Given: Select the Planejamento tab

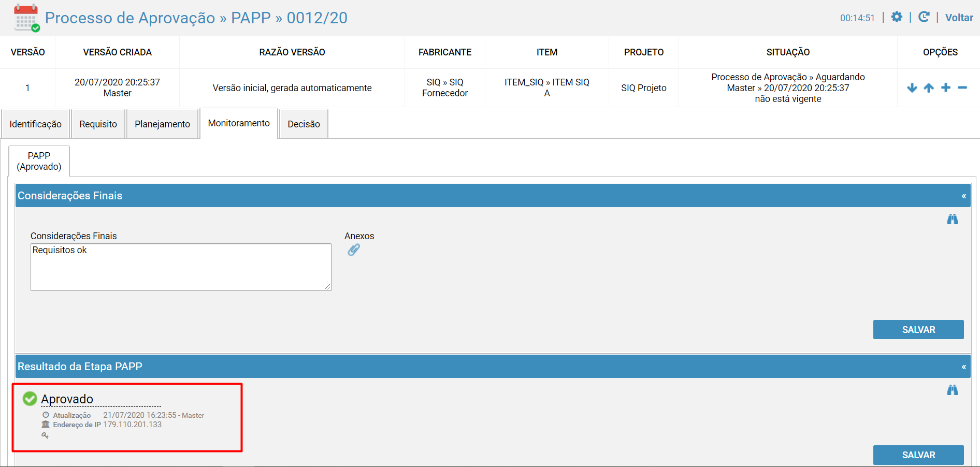Looking at the screenshot, I should (x=162, y=124).
